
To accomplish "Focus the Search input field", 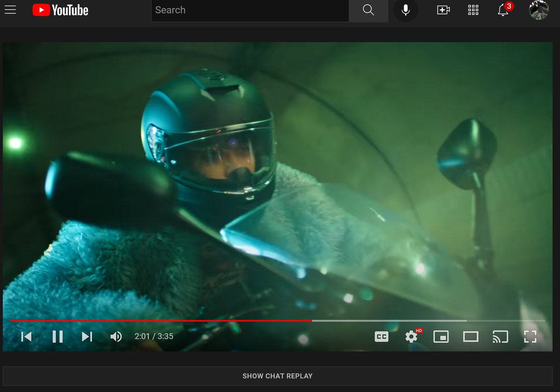I will (x=250, y=10).
